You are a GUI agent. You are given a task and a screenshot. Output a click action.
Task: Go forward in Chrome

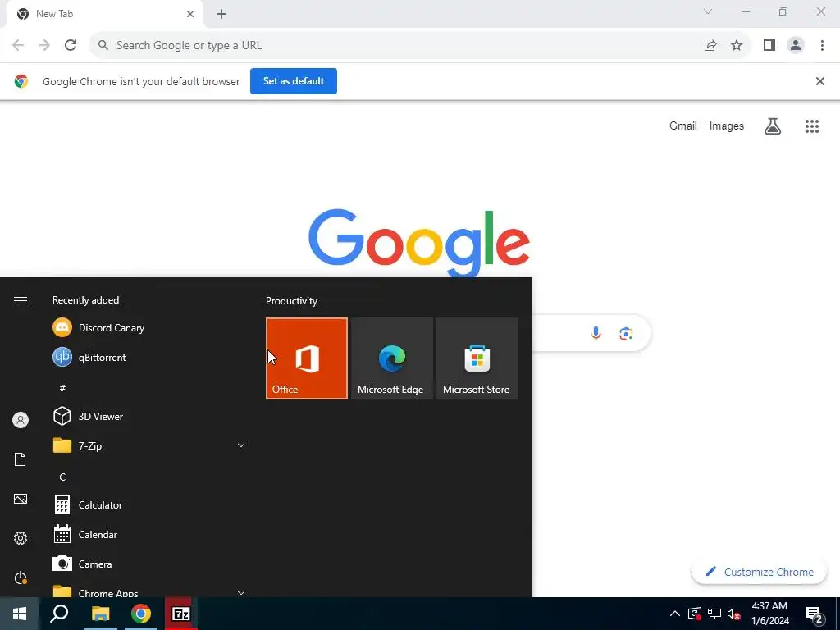tap(44, 46)
